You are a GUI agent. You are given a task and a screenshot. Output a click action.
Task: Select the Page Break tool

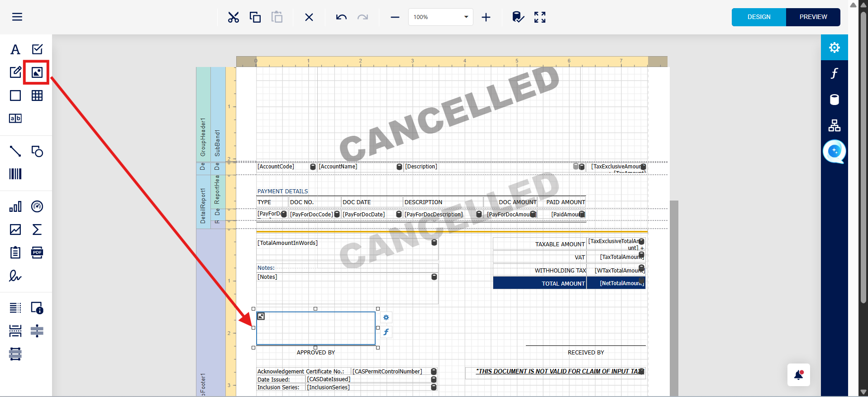pos(15,331)
